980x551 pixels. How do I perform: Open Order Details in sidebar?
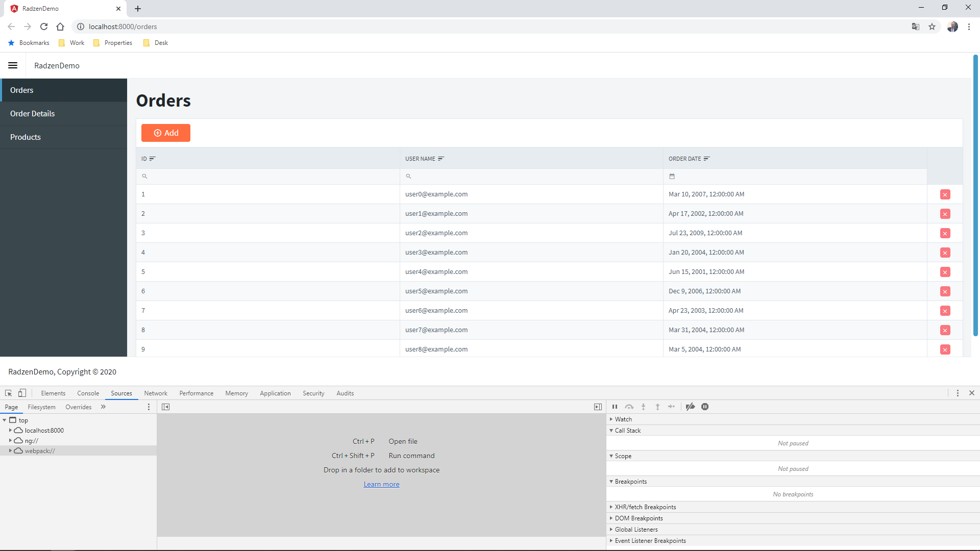point(33,114)
